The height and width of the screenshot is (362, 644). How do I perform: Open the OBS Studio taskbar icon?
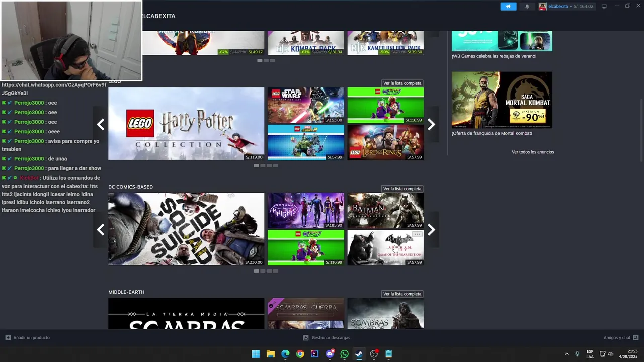click(x=374, y=354)
